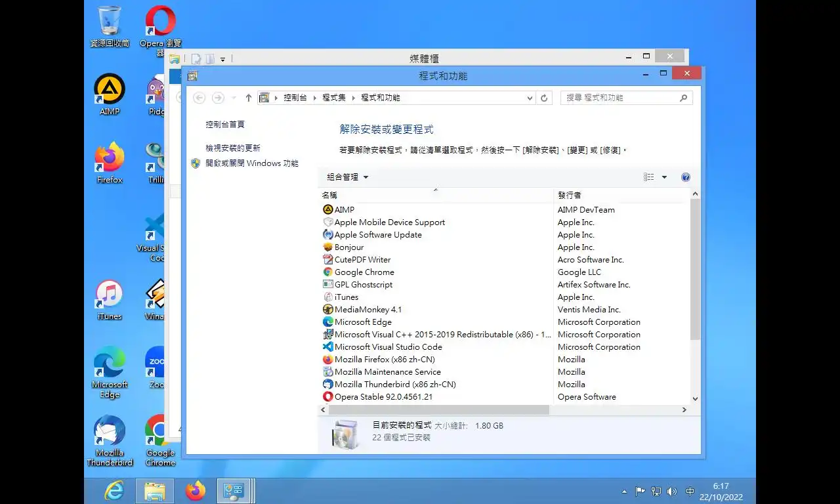This screenshot has height=504, width=840.
Task: Select the Mozilla Maintenance Service icon
Action: [328, 371]
